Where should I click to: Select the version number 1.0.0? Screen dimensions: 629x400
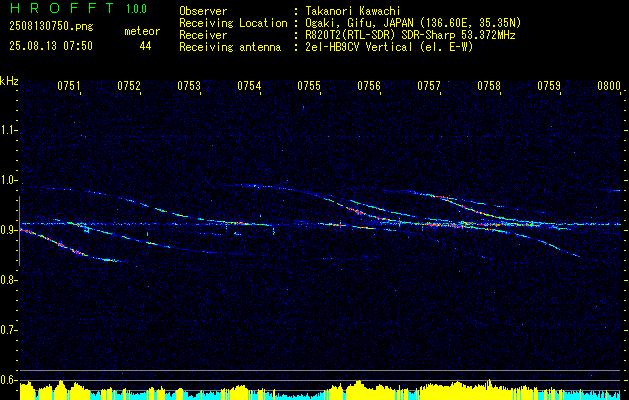(x=136, y=9)
